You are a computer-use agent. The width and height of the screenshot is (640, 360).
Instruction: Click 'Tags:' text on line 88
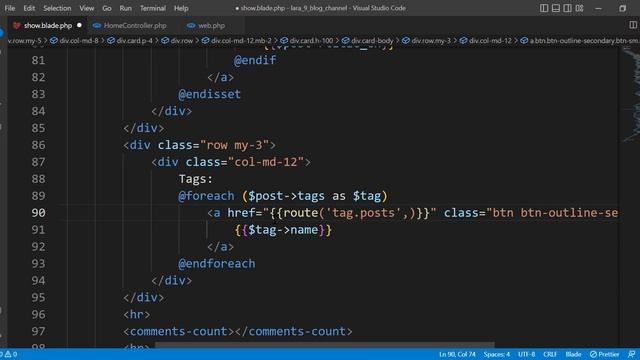(x=196, y=179)
